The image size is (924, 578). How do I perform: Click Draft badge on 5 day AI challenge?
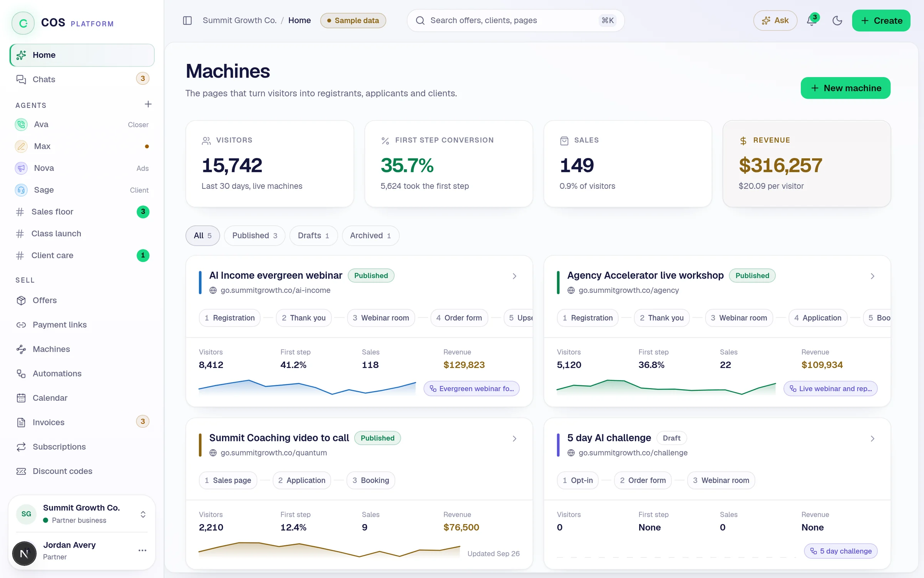[671, 439]
